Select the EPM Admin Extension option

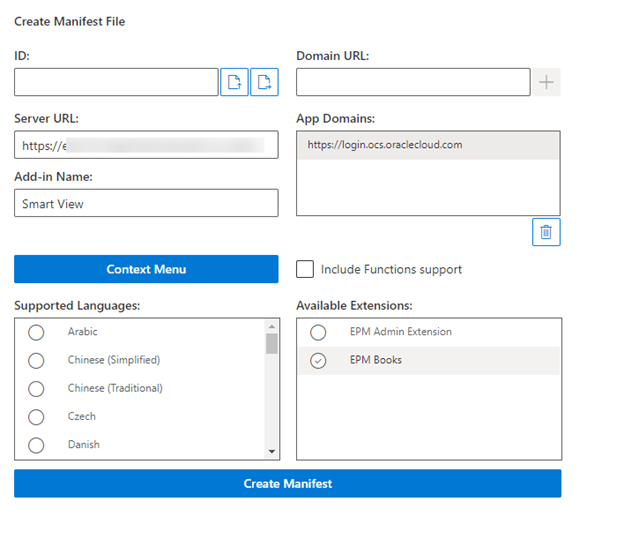pyautogui.click(x=318, y=332)
